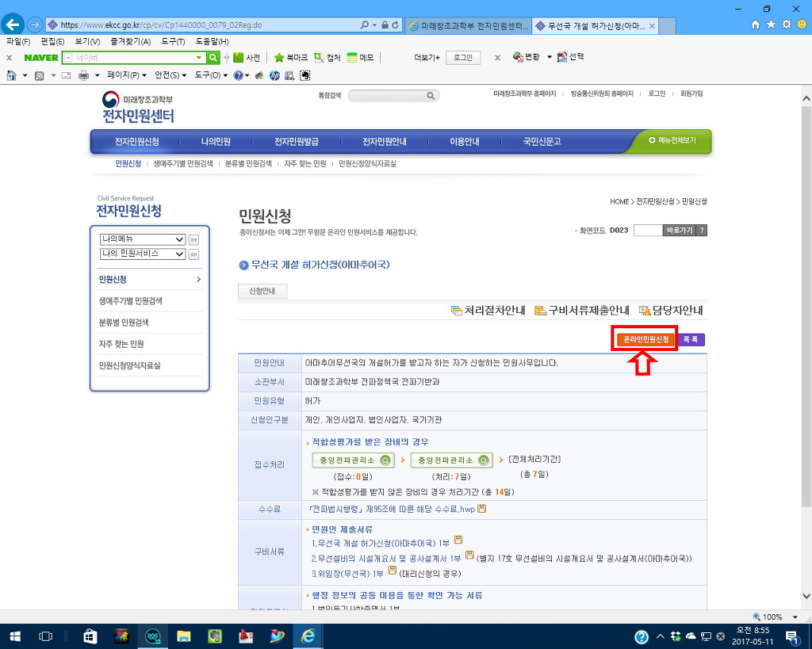Click the 변환 convert toolbar icon
This screenshot has height=649, width=812.
tap(527, 57)
